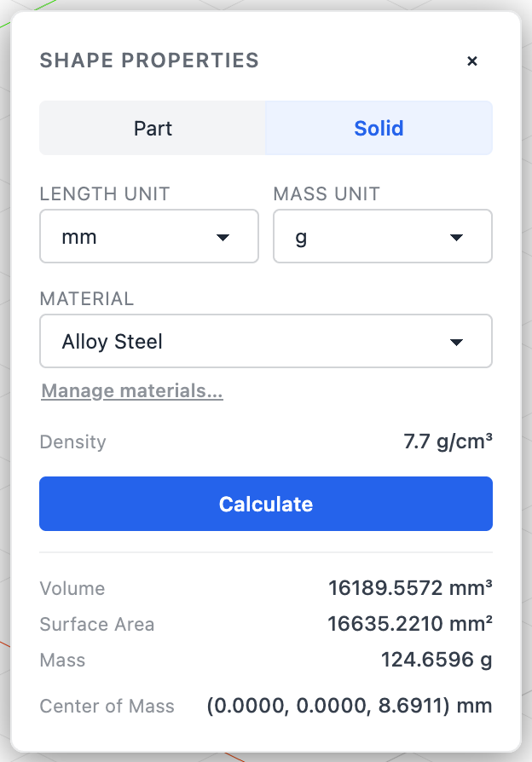This screenshot has width=532, height=762.
Task: Click the Material field label
Action: [x=87, y=299]
